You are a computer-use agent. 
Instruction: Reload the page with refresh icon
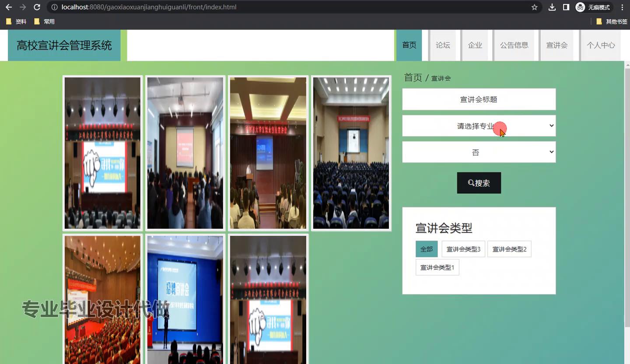[37, 7]
